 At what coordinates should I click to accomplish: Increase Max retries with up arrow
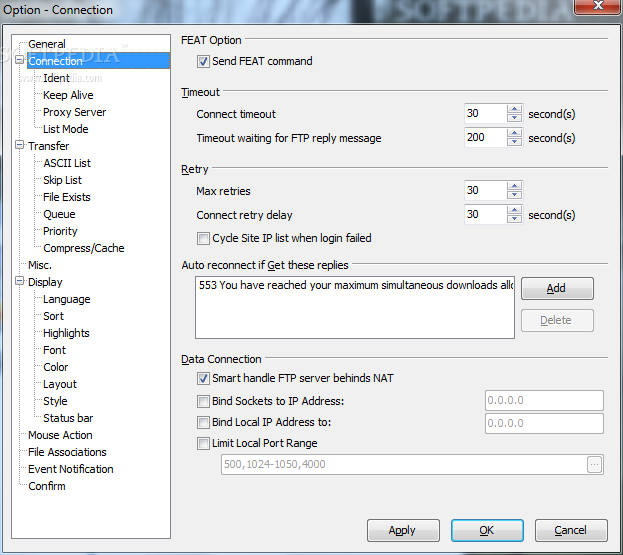514,185
